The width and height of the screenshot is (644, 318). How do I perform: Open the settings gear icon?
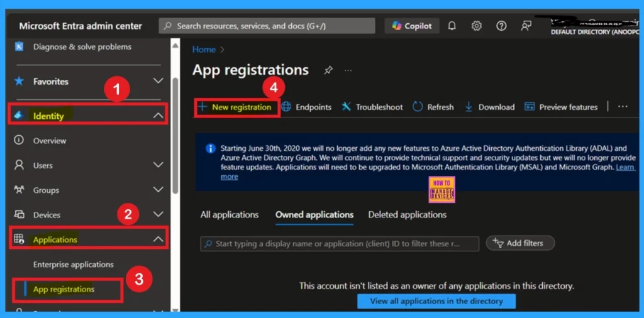pos(477,26)
